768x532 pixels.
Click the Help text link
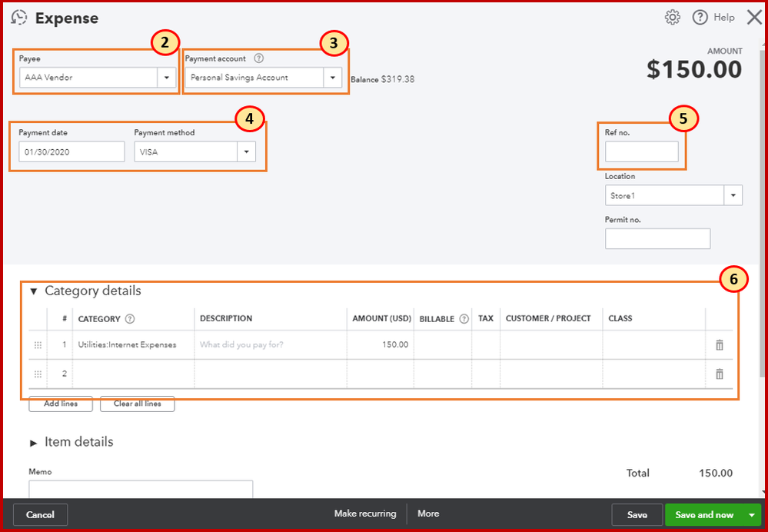click(724, 17)
